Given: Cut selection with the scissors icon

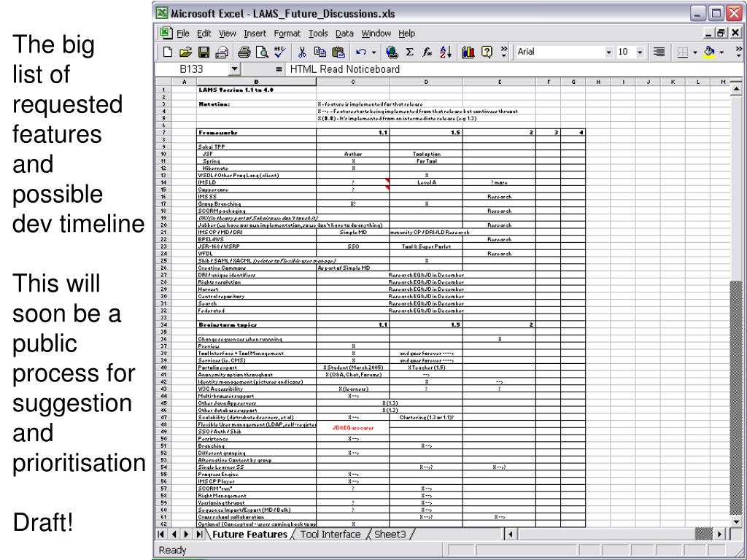Looking at the screenshot, I should tap(301, 52).
